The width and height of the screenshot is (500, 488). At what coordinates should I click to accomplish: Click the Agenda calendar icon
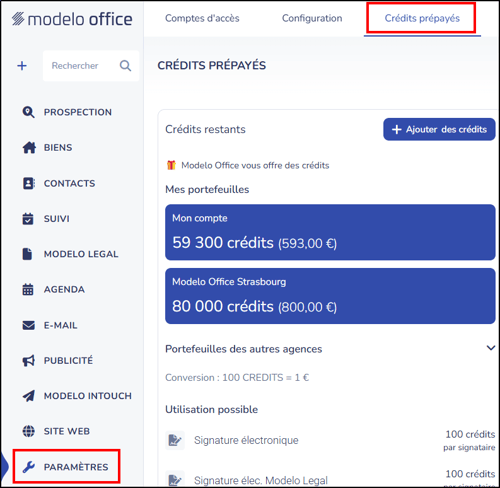point(28,289)
